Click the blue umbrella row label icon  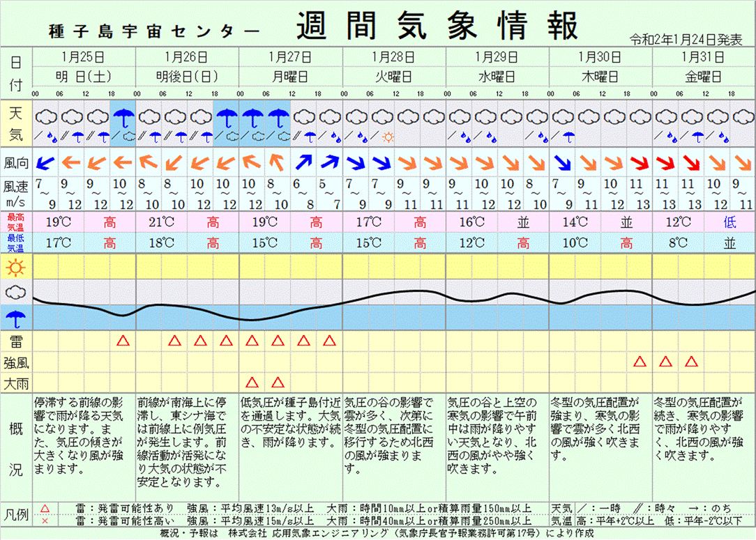click(15, 318)
